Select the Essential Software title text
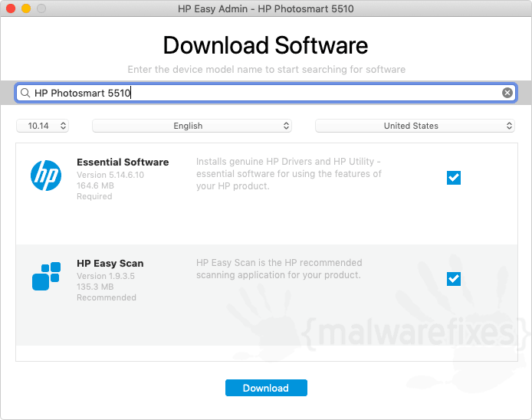Viewport: 532px width, 420px height. point(123,162)
